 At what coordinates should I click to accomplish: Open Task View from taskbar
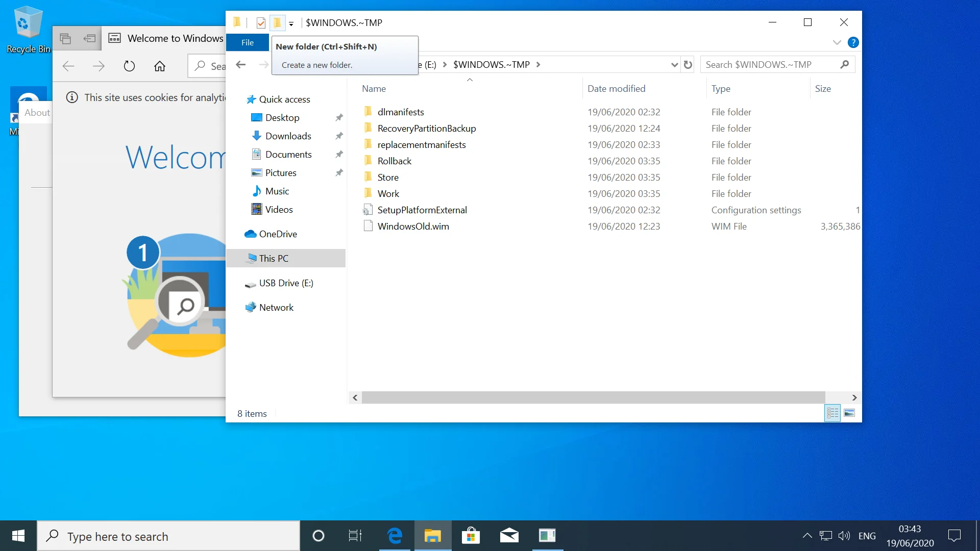[355, 536]
